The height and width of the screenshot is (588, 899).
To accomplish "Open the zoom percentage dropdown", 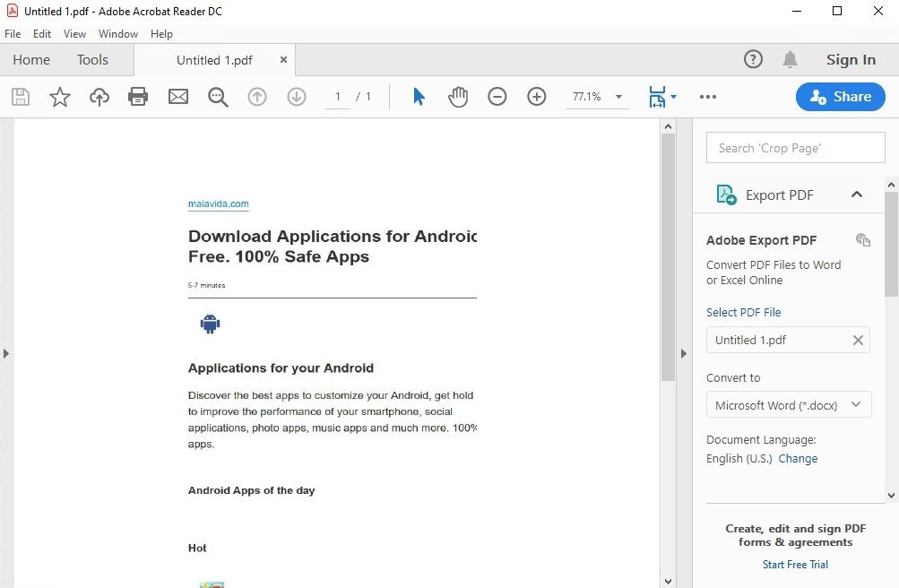I will 618,96.
